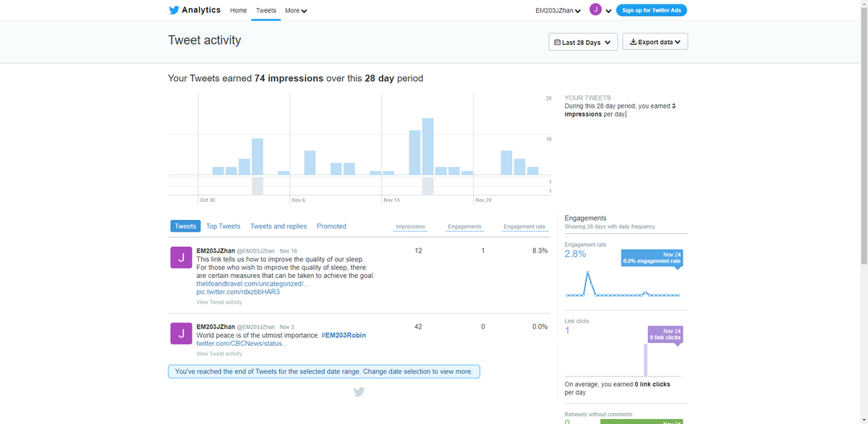Click the 12 impressions value of Nov 16 tweet
This screenshot has height=424, width=868.
418,251
